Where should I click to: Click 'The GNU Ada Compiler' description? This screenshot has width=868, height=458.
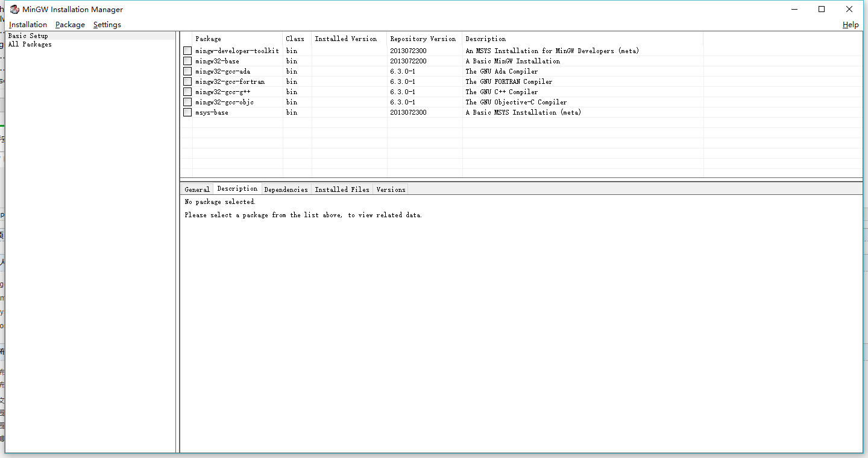502,71
